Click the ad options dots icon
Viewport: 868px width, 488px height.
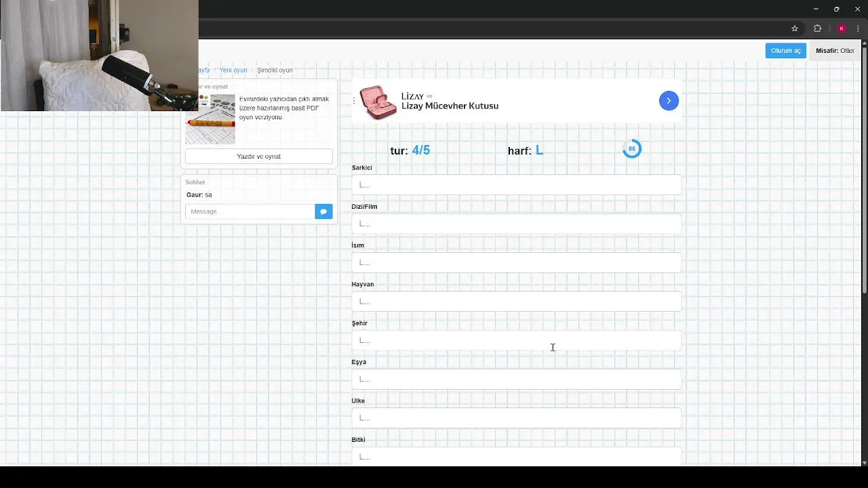coord(353,101)
